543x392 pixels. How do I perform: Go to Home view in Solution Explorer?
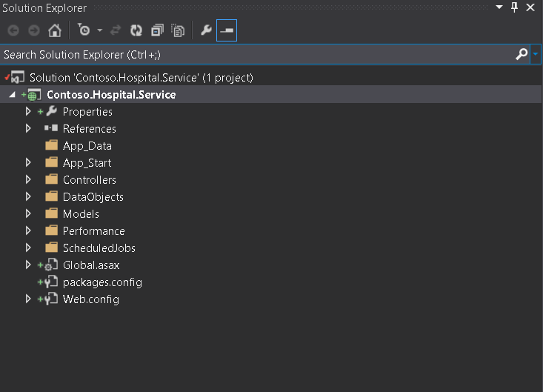(x=55, y=30)
